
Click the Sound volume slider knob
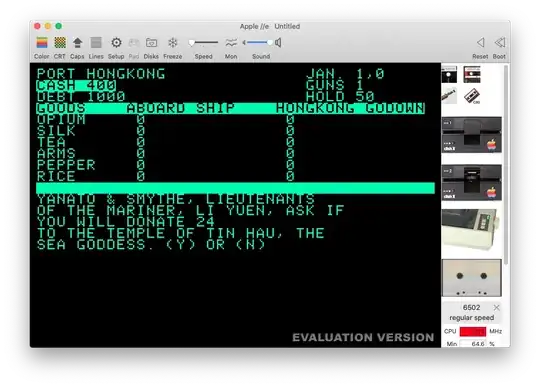(x=270, y=42)
